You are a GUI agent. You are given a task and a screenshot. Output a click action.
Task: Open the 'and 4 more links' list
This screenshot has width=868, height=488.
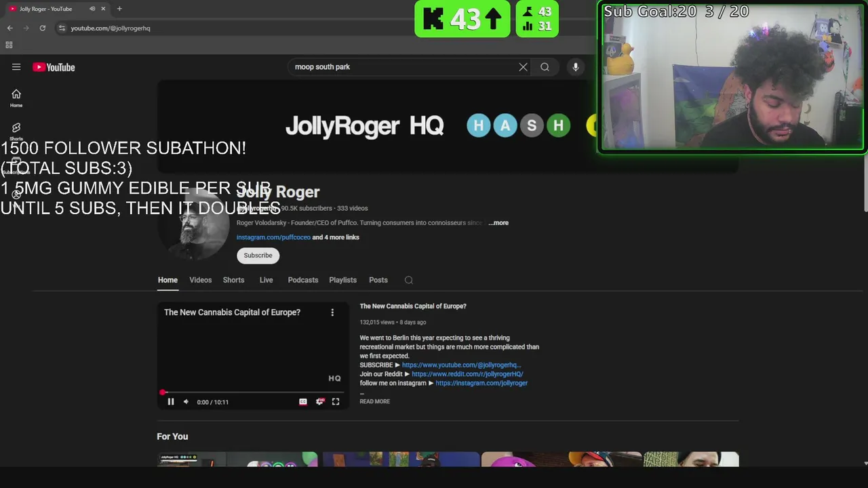(336, 237)
